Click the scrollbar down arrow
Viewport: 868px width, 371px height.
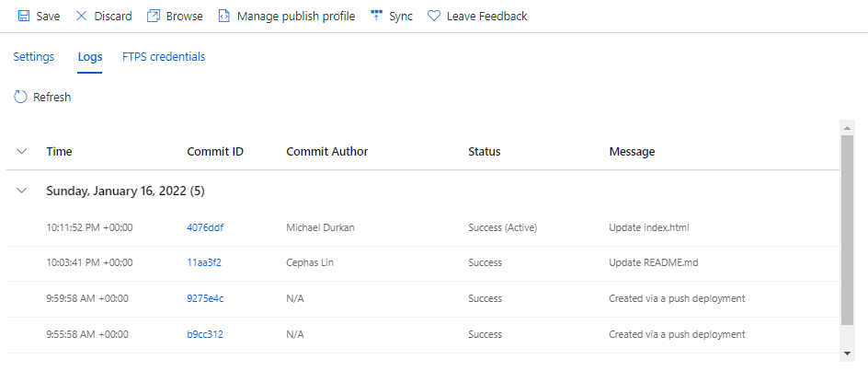coord(848,353)
